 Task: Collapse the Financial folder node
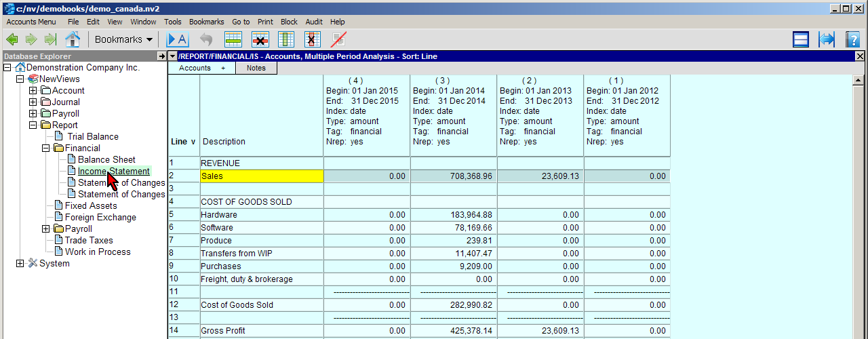(45, 148)
